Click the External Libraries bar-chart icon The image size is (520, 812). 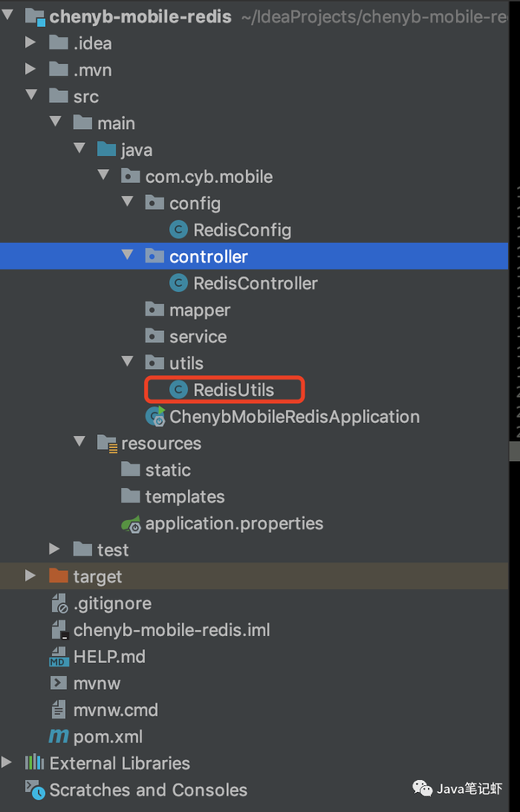(35, 763)
